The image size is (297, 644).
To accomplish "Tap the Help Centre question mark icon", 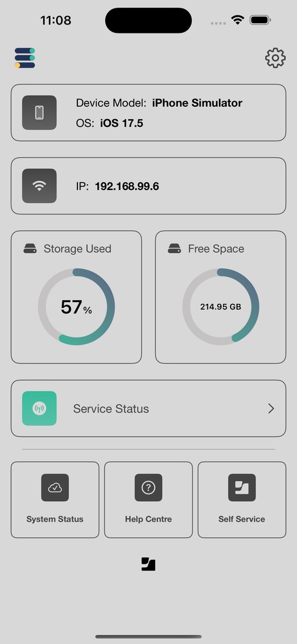I will tap(148, 488).
